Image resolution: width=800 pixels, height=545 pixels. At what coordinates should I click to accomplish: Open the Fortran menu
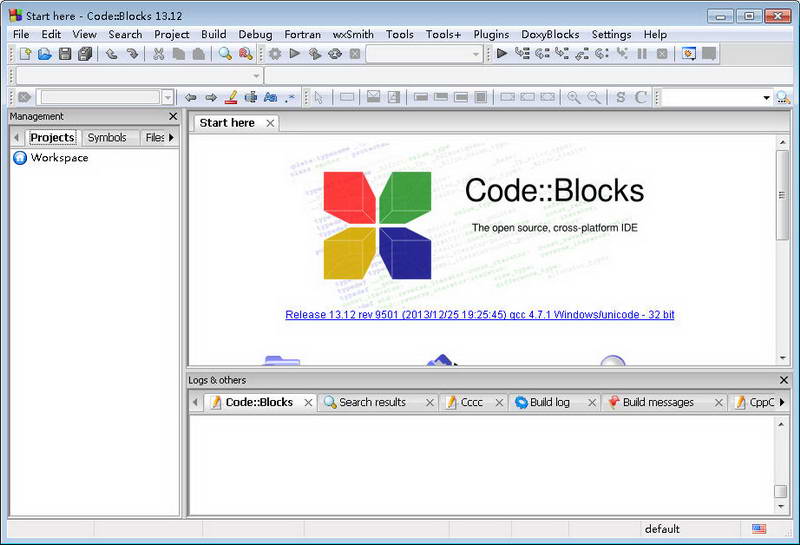coord(303,34)
